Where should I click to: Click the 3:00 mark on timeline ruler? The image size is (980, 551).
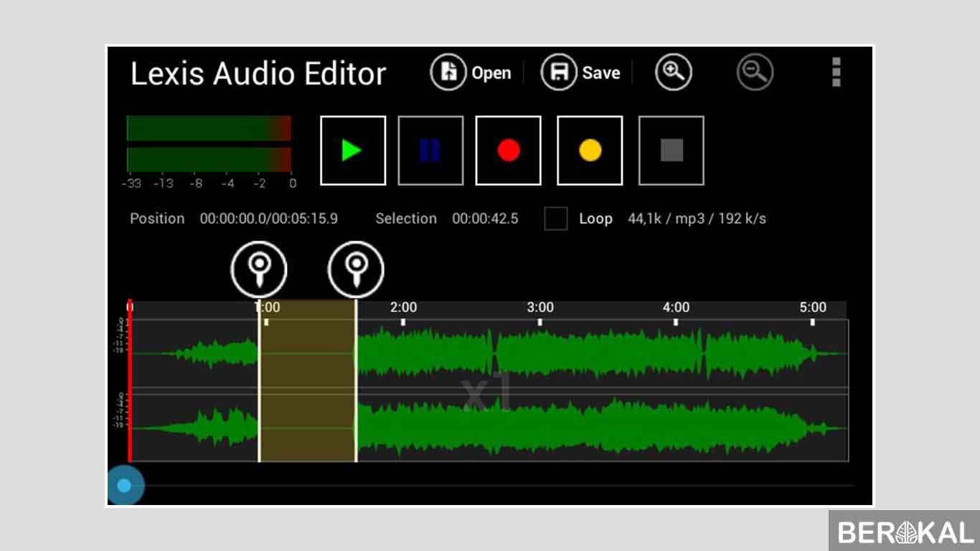point(540,308)
